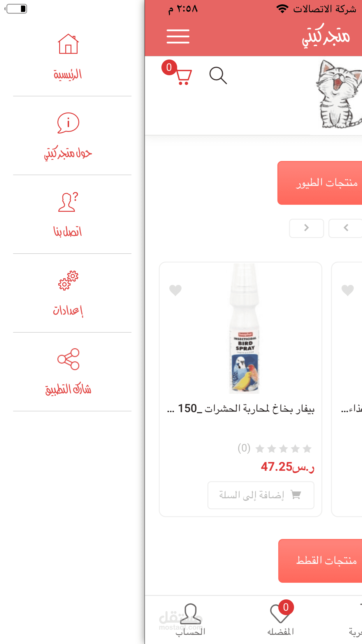Click the متجر كيتي logo title
362x644 pixels.
(326, 36)
